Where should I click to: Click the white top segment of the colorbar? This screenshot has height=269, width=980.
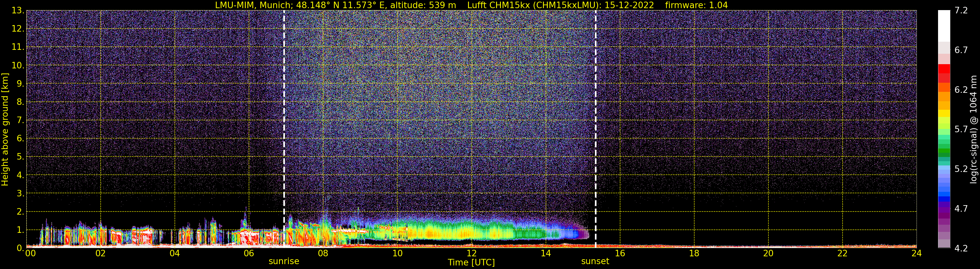point(944,26)
